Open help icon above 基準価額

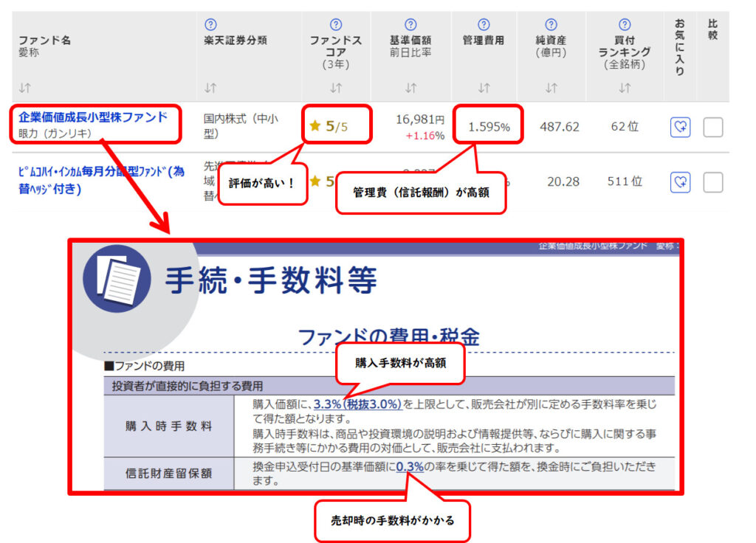point(410,24)
